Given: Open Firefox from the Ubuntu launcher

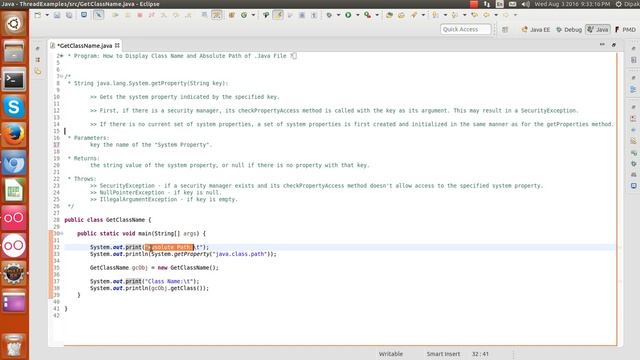Looking at the screenshot, I should 14,135.
